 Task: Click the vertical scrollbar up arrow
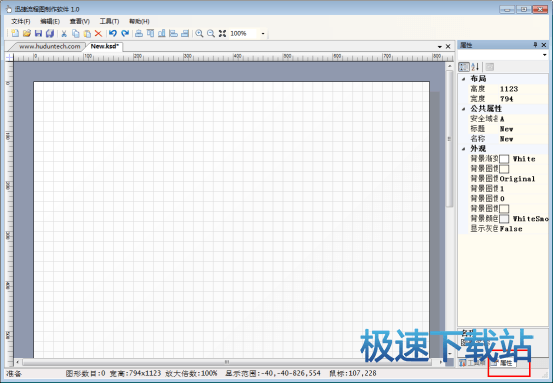449,66
